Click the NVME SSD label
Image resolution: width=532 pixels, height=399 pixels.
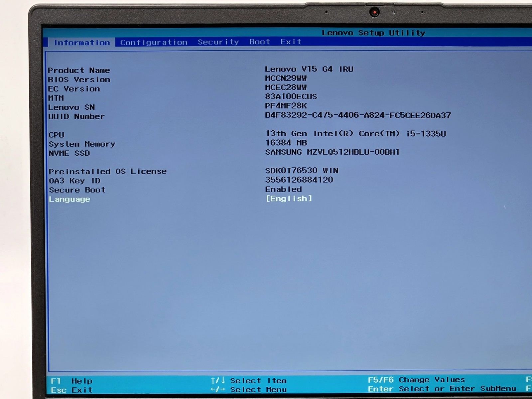[69, 153]
